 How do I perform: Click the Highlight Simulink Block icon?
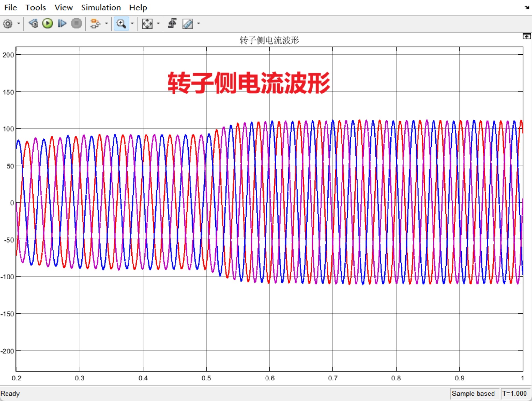95,24
